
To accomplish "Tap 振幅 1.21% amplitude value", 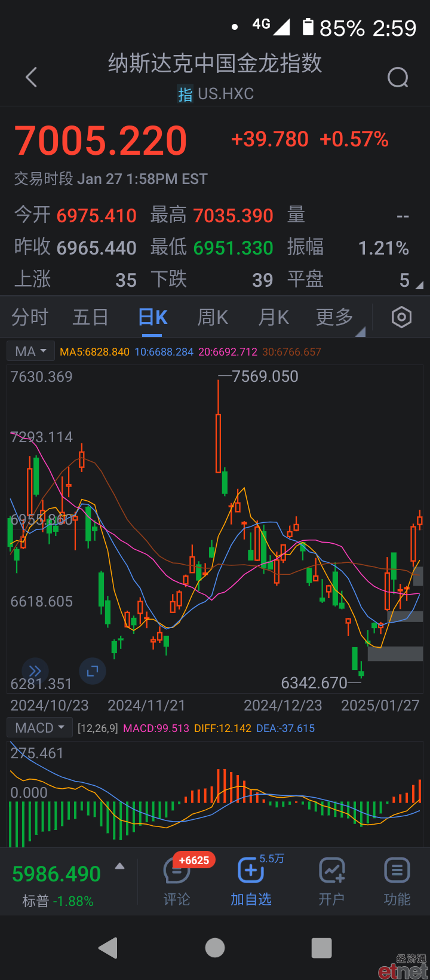I will [348, 247].
